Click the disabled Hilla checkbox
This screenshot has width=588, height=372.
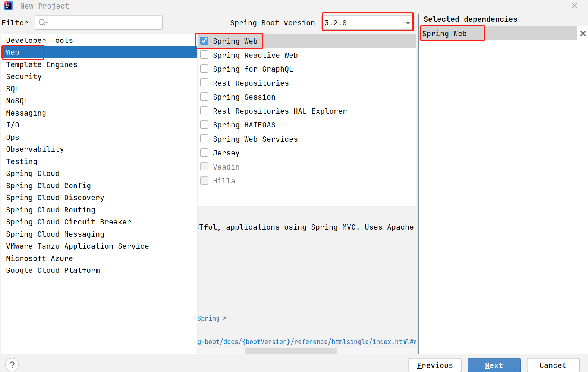coord(204,180)
